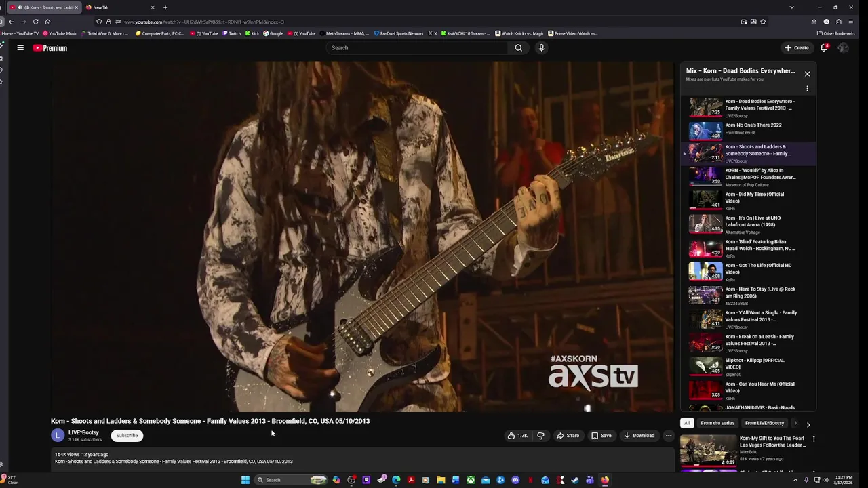Expand the list all tabs dropdown

coord(791,7)
